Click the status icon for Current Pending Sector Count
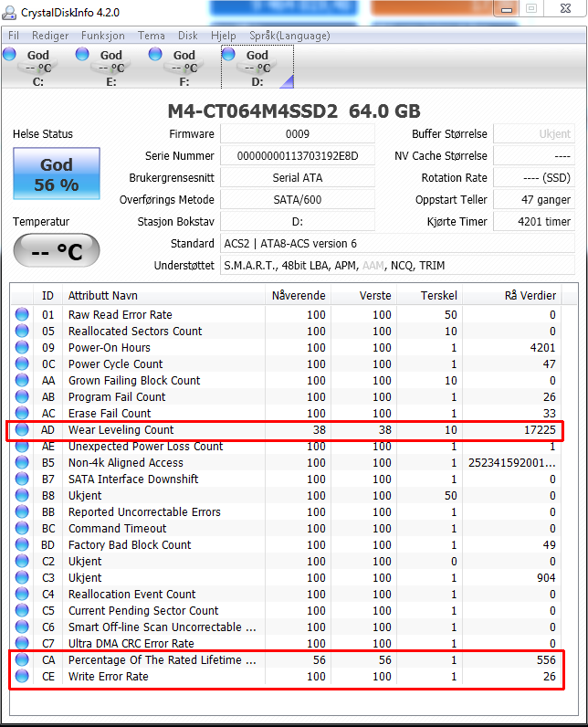 (22, 610)
